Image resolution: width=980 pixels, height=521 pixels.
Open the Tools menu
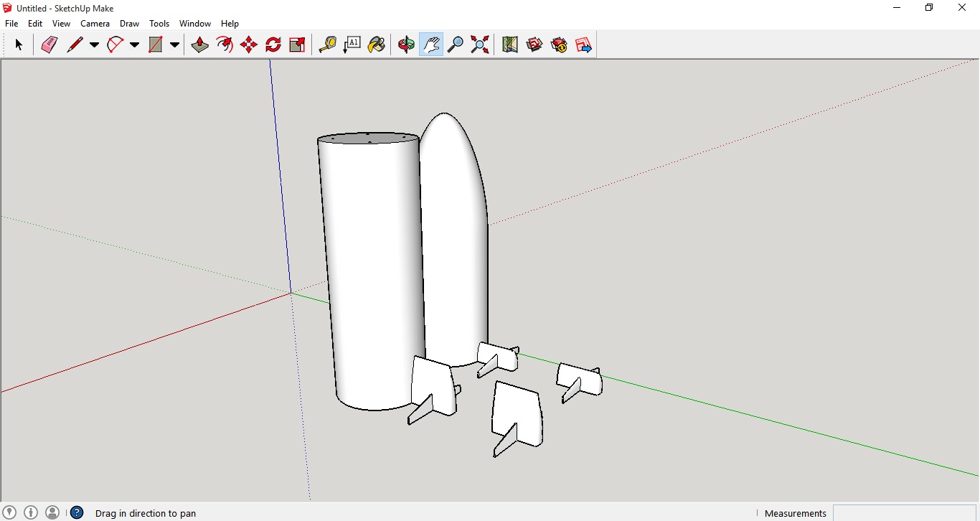(159, 24)
